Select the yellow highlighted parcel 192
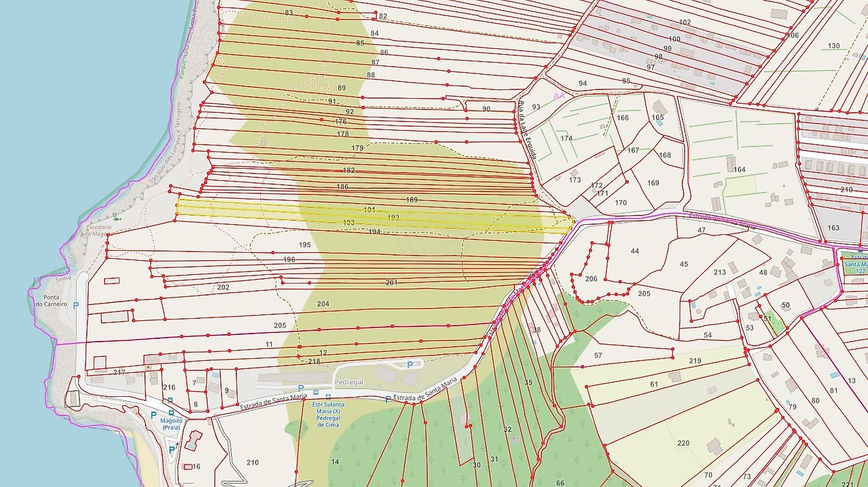 393,217
